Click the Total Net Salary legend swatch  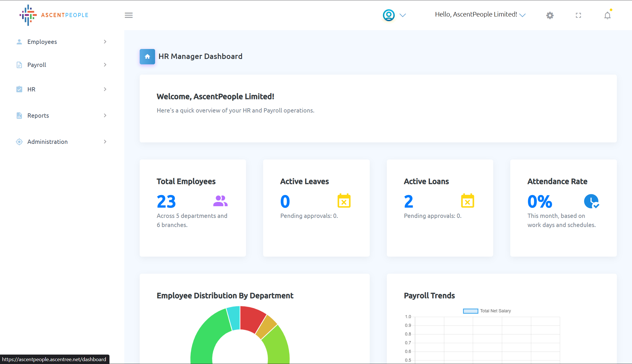pyautogui.click(x=470, y=311)
